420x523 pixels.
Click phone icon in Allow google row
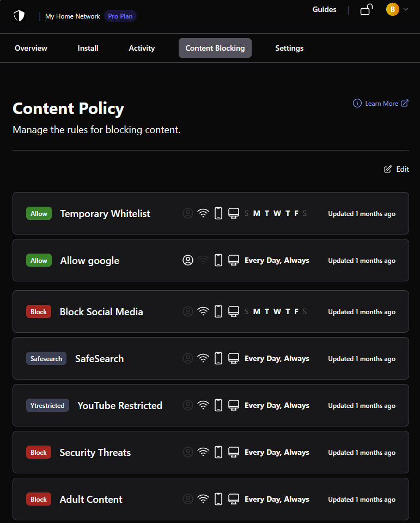[x=218, y=260]
